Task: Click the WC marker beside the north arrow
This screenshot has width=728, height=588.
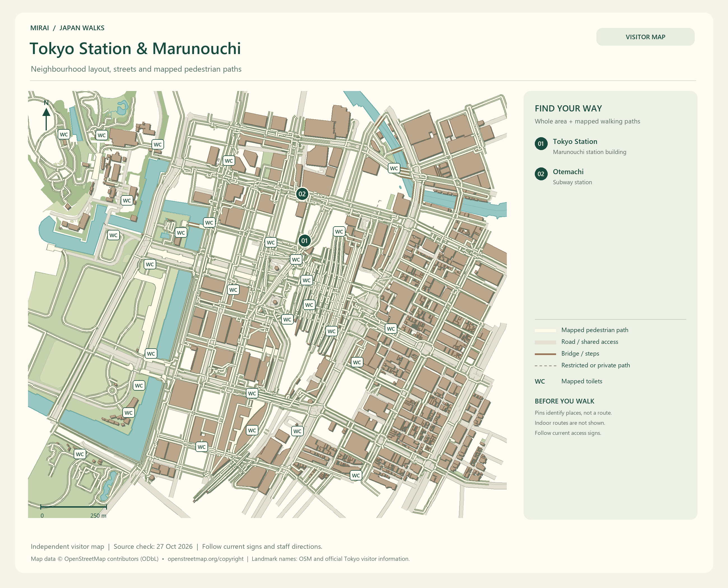Action: pyautogui.click(x=64, y=134)
